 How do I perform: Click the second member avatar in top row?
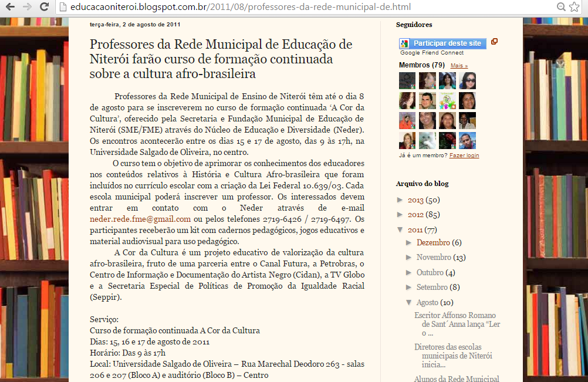tap(427, 80)
